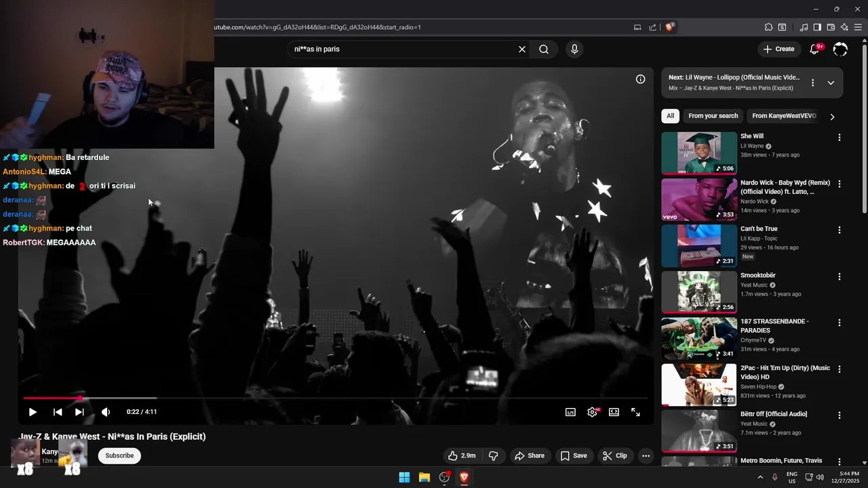Open OBS Studio taskbar icon

[444, 477]
